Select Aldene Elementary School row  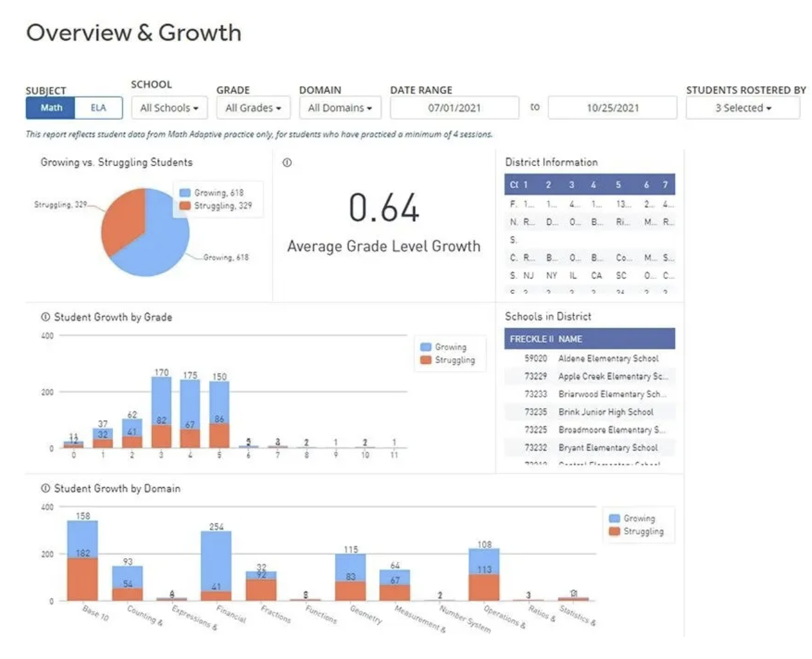589,358
